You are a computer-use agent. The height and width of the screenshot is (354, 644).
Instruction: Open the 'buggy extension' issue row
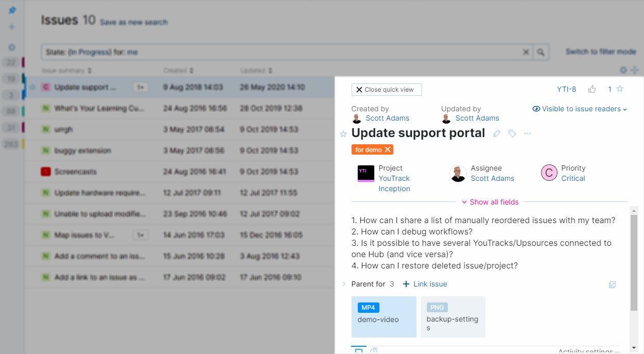click(x=82, y=150)
